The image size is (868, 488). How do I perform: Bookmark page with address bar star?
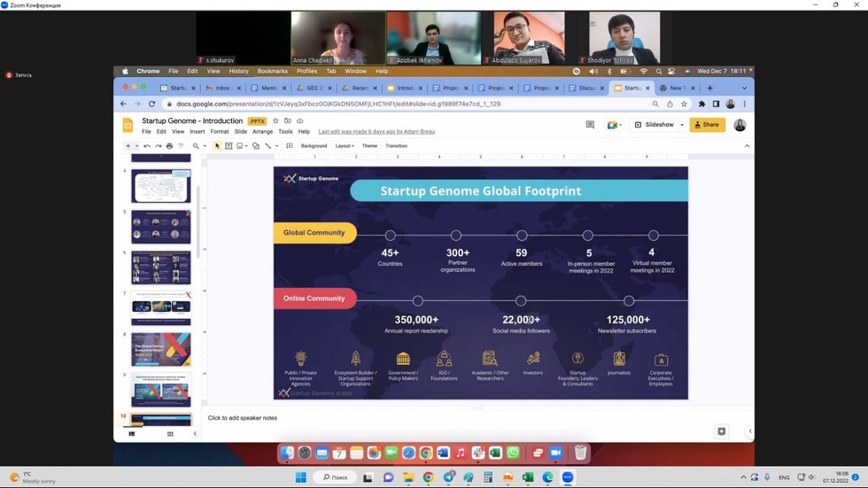[x=684, y=104]
